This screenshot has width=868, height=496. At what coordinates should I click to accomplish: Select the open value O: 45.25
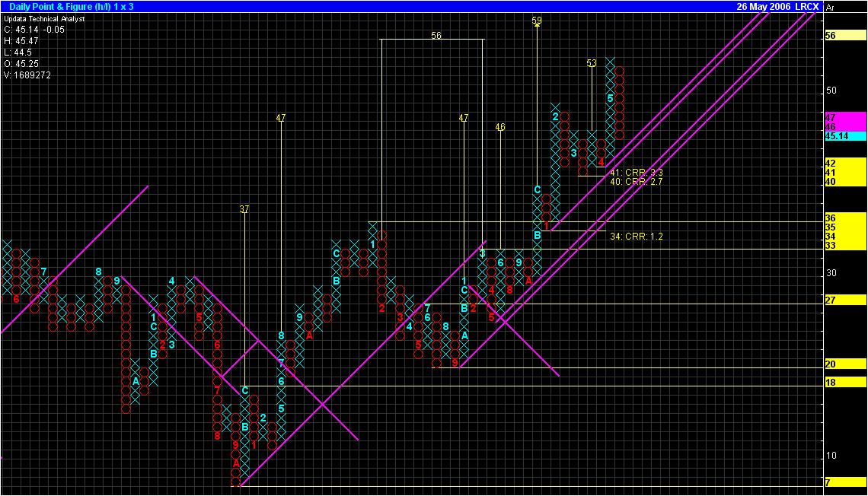pyautogui.click(x=21, y=64)
